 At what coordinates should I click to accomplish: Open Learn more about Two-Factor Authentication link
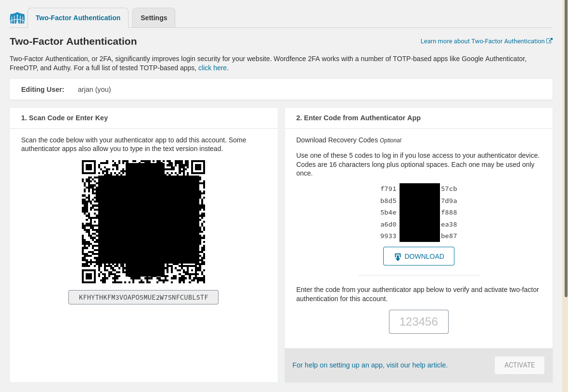[482, 41]
